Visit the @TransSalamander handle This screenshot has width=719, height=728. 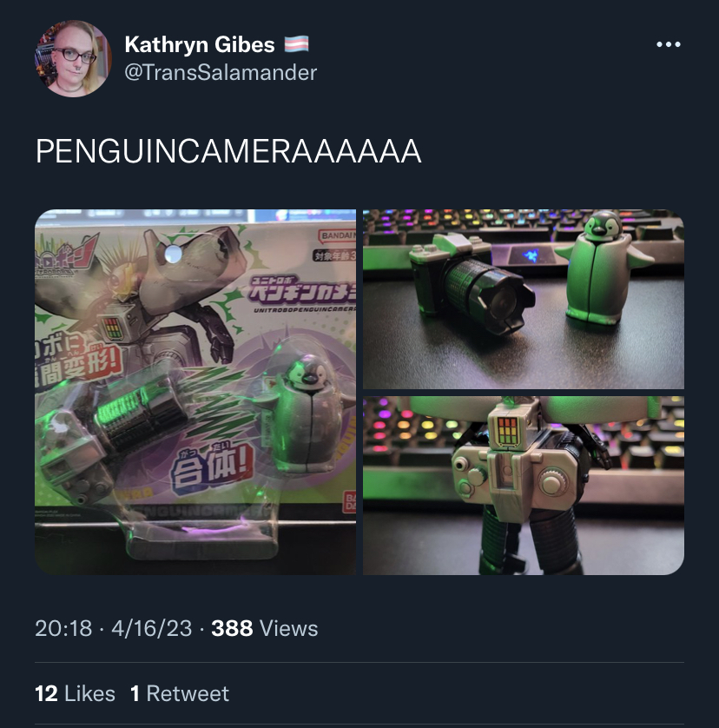221,72
